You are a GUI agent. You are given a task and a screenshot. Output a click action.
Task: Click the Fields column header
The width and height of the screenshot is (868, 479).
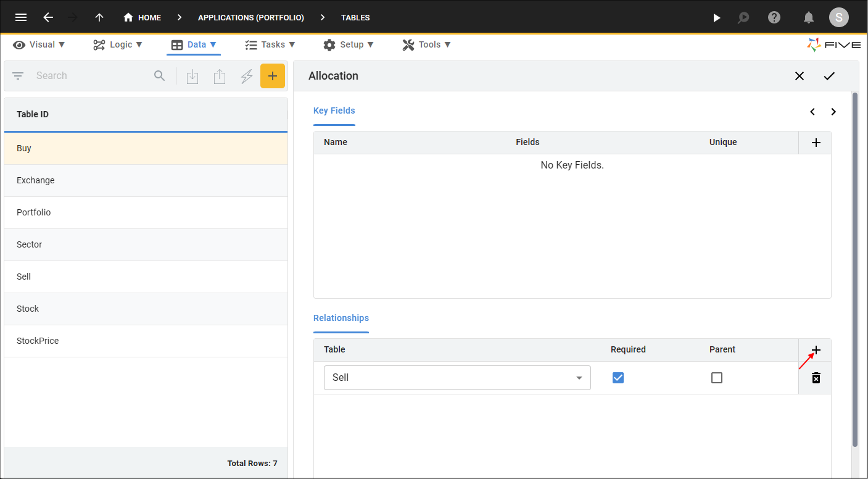[x=527, y=143]
